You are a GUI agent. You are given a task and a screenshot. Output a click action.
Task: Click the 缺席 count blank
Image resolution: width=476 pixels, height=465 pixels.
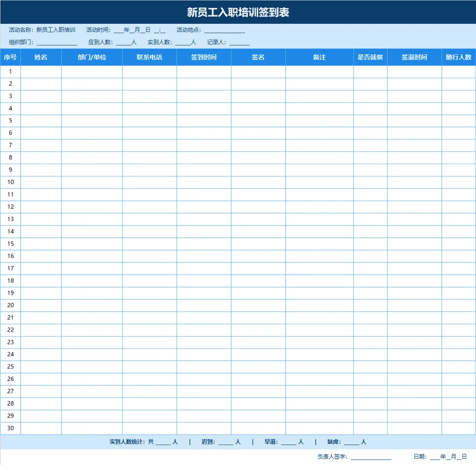coord(351,442)
